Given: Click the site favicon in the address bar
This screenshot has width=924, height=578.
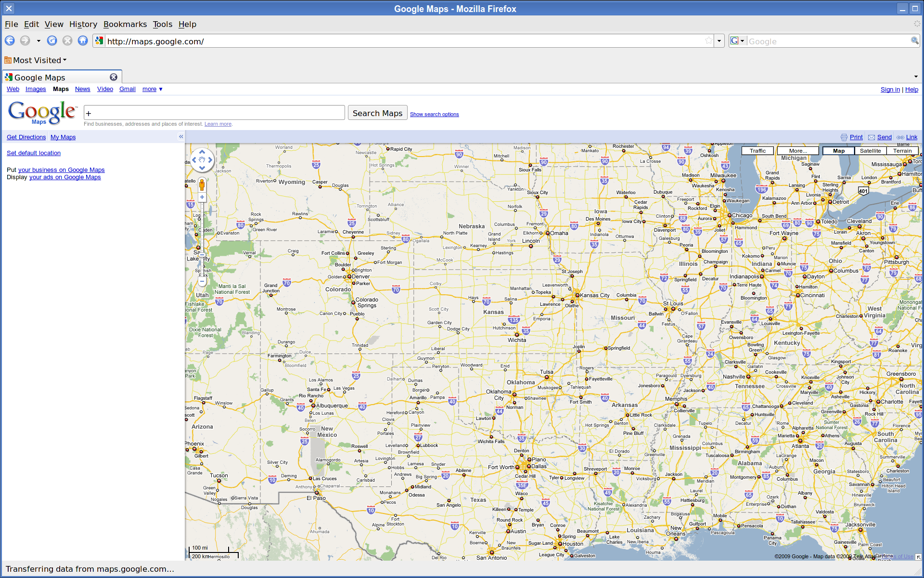Looking at the screenshot, I should click(99, 41).
